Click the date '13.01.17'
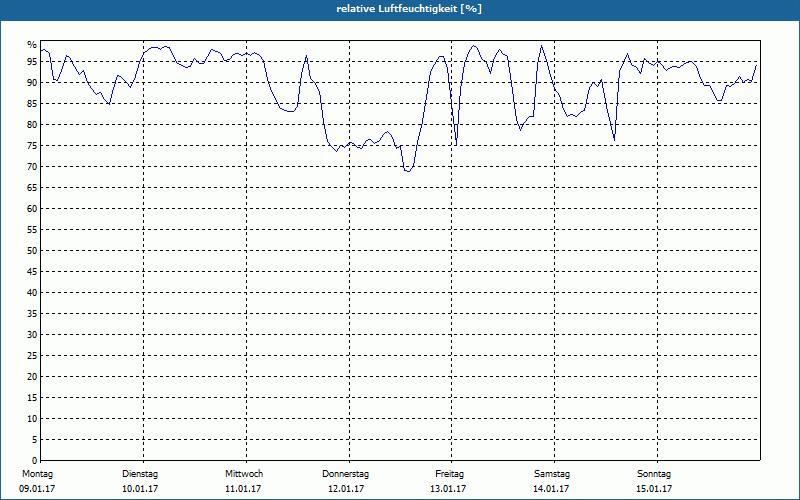800x500 pixels. [x=448, y=489]
